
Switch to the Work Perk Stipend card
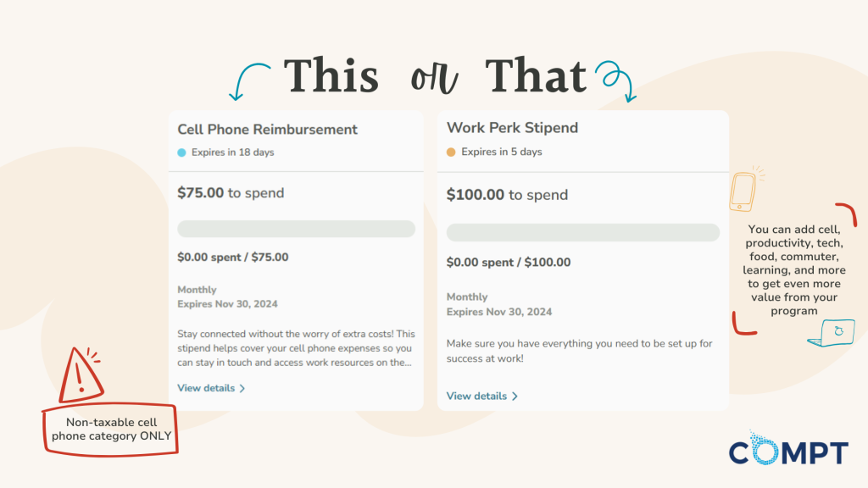pyautogui.click(x=512, y=127)
